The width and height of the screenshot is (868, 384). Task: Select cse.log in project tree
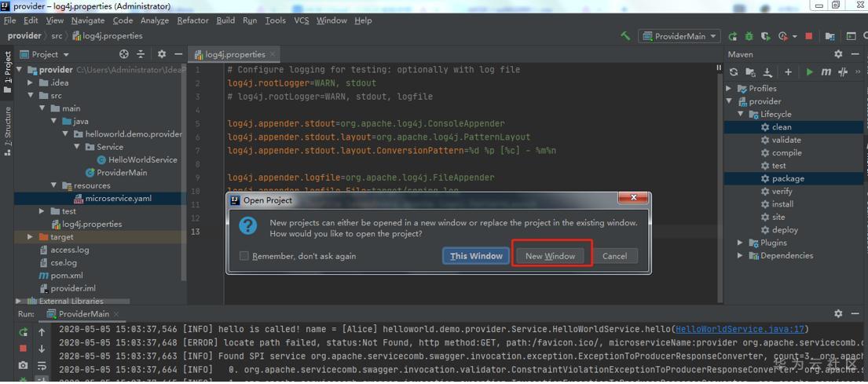pos(58,263)
